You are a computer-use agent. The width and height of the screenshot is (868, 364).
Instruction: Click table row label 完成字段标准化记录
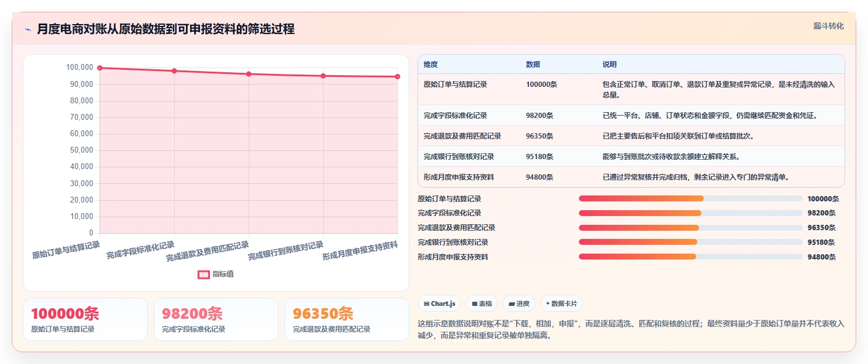455,116
